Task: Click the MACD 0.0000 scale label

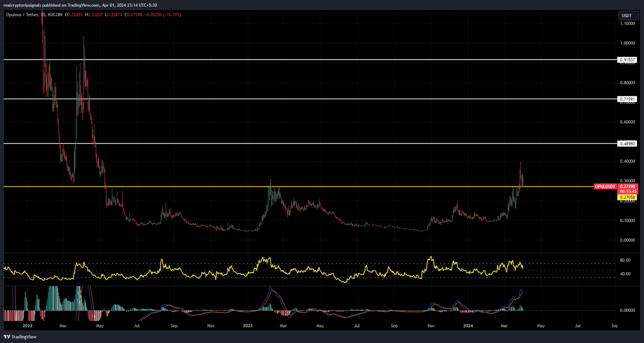Action: pyautogui.click(x=626, y=310)
